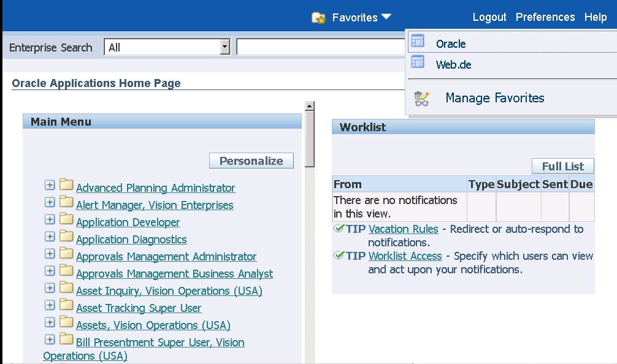Choose Oracle from the Favorites menu
The image size is (617, 364).
click(x=451, y=44)
